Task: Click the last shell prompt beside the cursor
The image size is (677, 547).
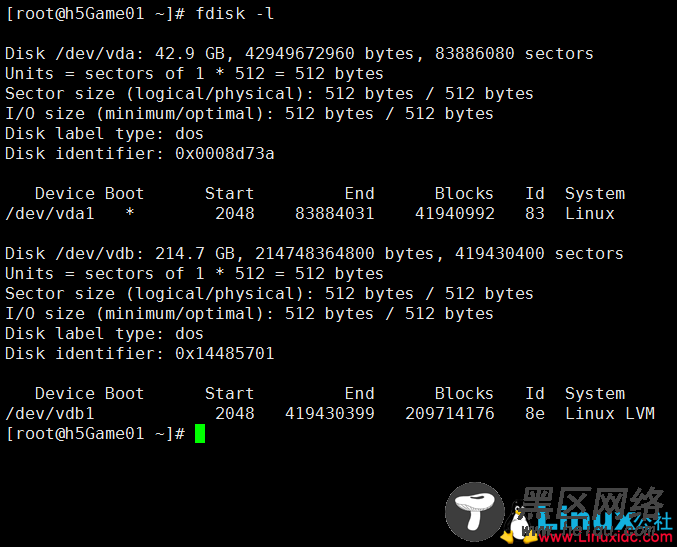Action: [x=95, y=433]
